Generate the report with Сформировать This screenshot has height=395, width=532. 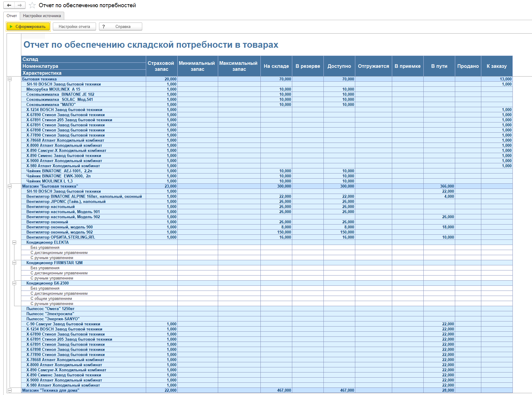click(28, 27)
